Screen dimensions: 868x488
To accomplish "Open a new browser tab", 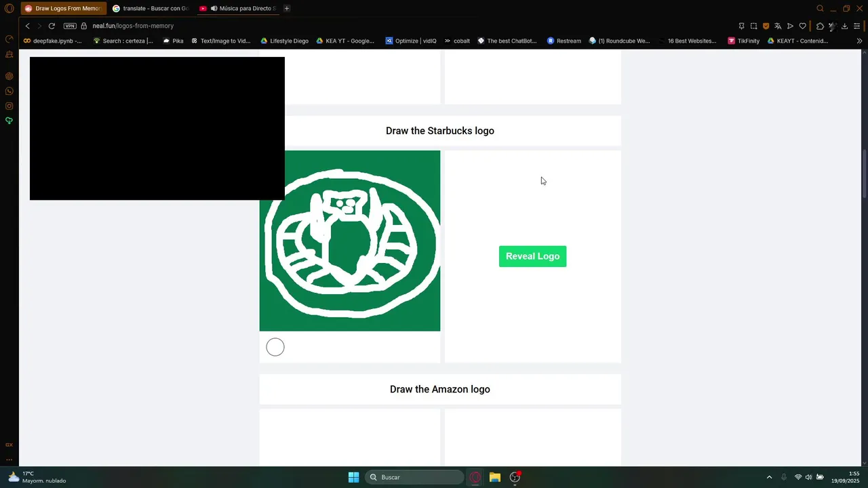I will pos(287,9).
